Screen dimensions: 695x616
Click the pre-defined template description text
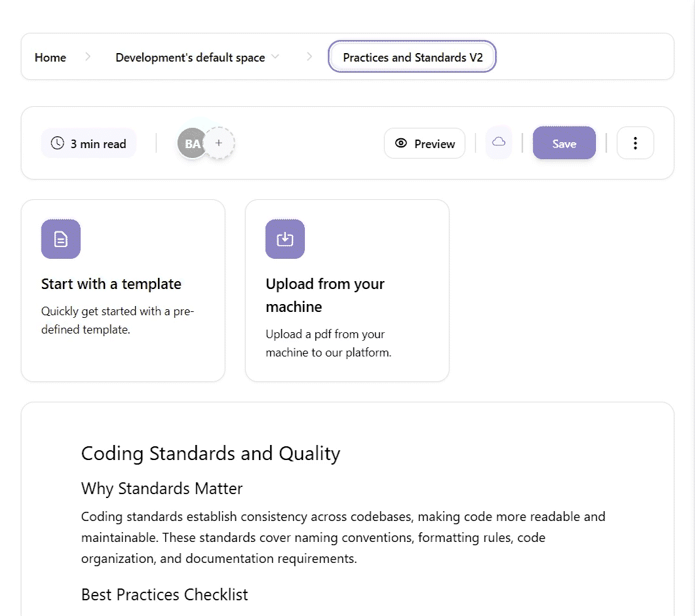117,320
